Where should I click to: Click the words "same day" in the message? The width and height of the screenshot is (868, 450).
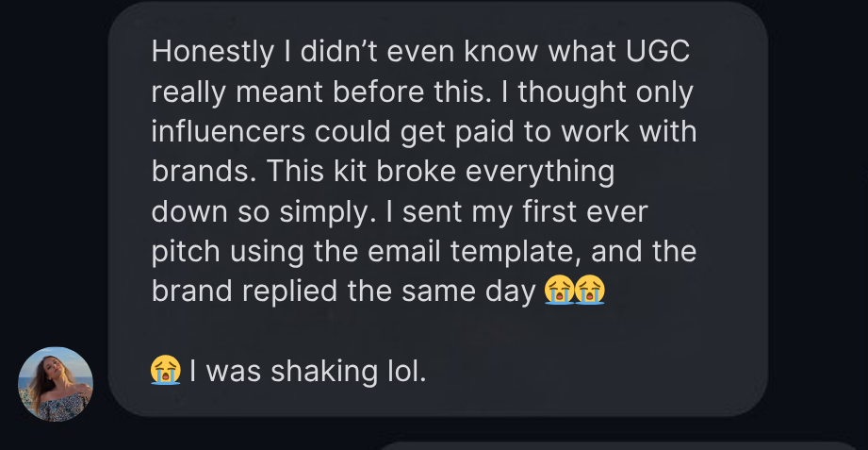pyautogui.click(x=467, y=291)
